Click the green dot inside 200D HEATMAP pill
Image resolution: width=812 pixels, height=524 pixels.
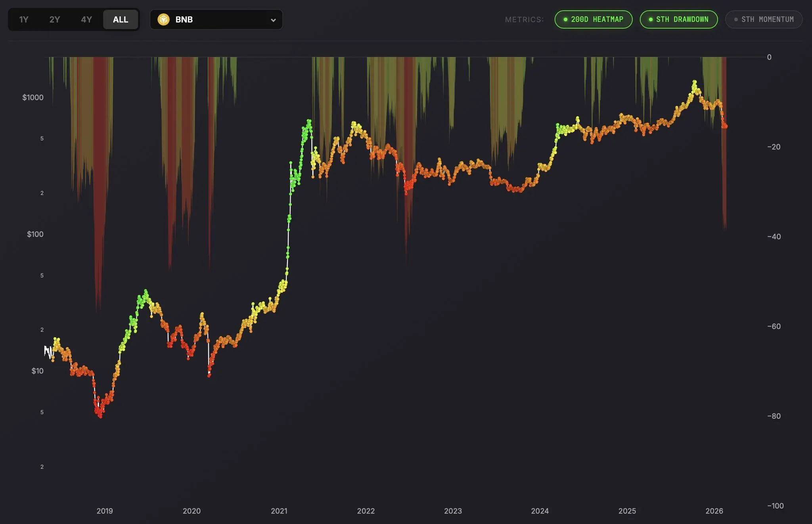tap(565, 19)
